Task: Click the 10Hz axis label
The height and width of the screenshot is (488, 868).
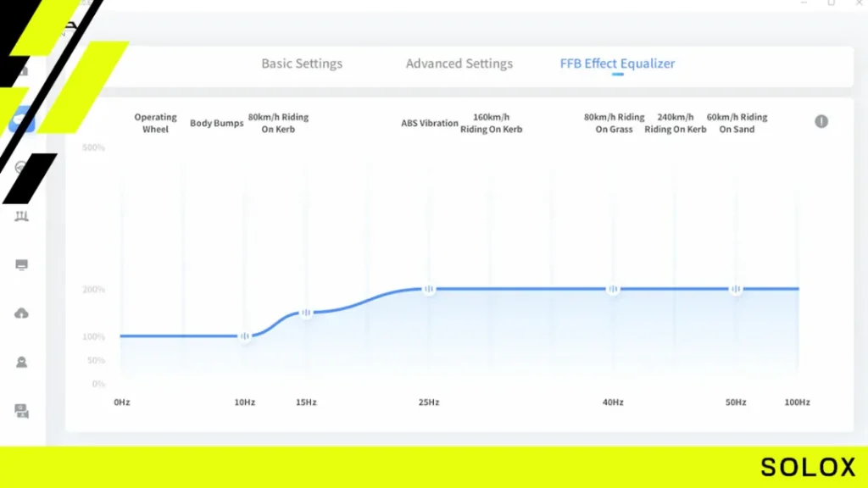Action: [x=245, y=402]
